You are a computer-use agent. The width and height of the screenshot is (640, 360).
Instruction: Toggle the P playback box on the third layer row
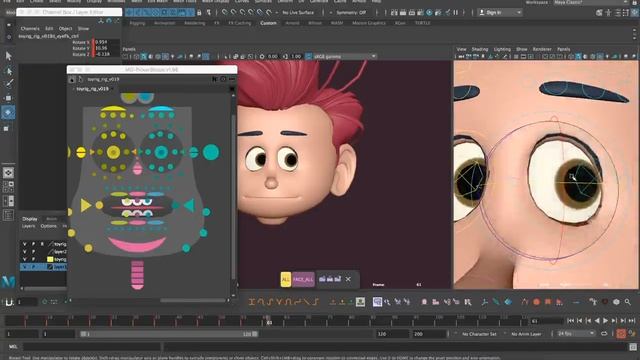(33, 259)
